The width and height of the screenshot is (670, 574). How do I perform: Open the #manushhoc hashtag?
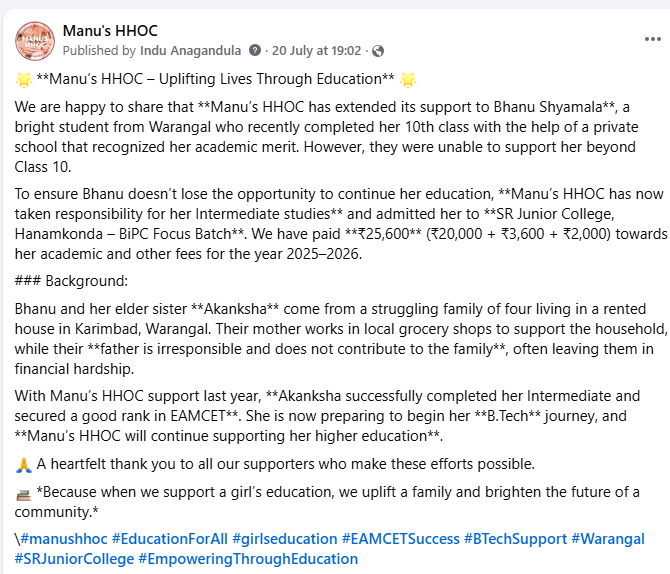pos(64,539)
